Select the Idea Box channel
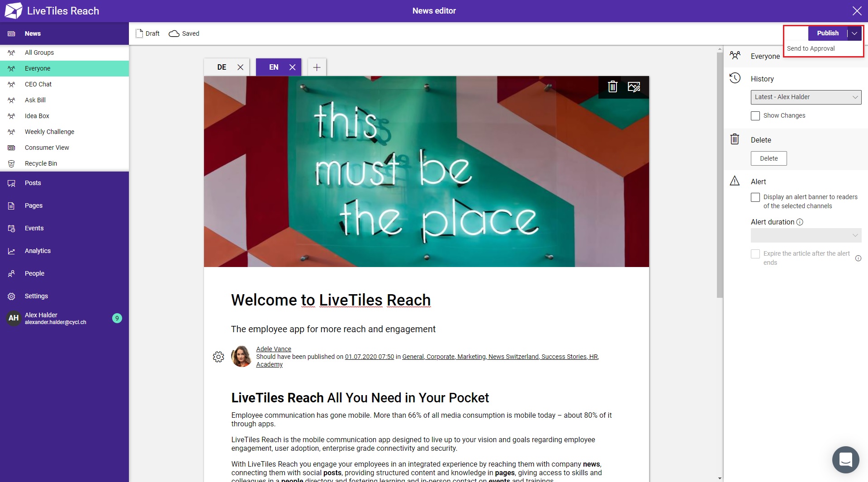This screenshot has height=482, width=868. (64, 116)
